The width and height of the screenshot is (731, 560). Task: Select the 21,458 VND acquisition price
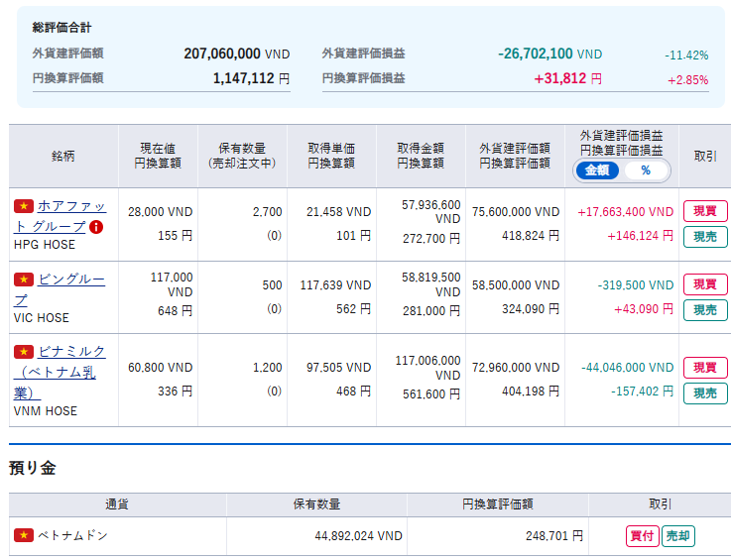pyautogui.click(x=339, y=212)
